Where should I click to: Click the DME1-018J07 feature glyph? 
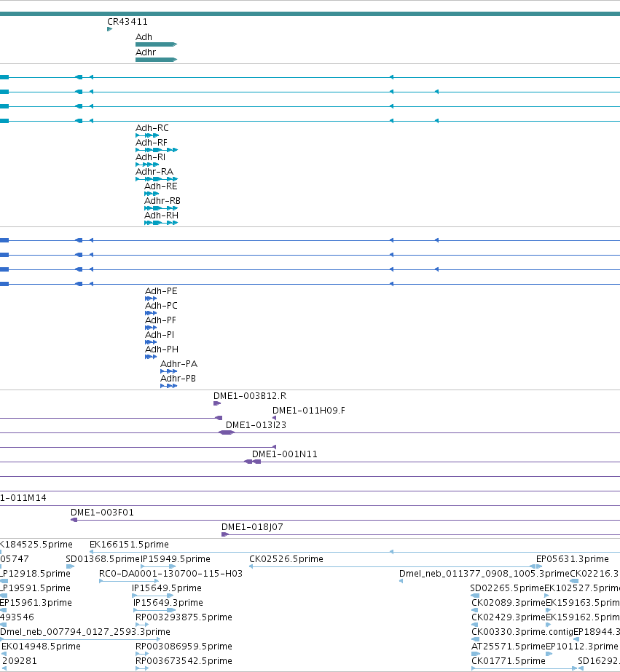tap(224, 534)
